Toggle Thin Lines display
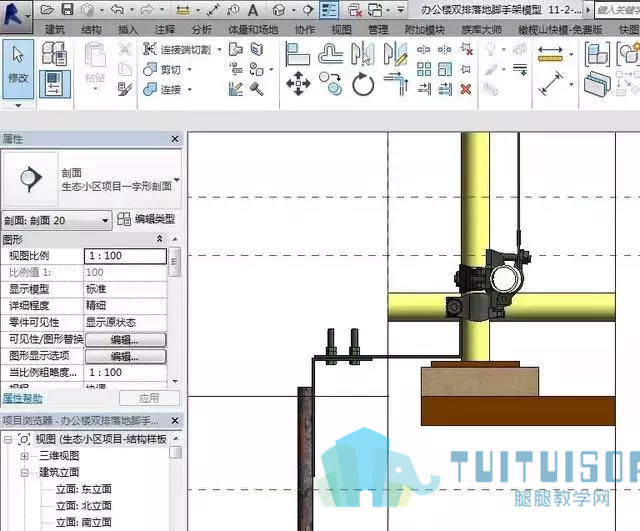 (x=329, y=10)
